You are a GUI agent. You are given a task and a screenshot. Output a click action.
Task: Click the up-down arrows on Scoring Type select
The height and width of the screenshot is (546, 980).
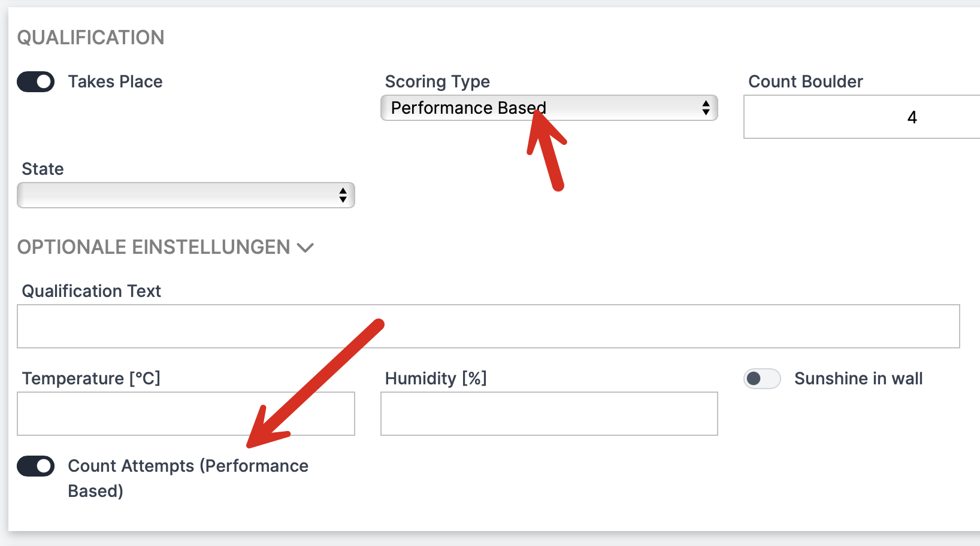[706, 108]
